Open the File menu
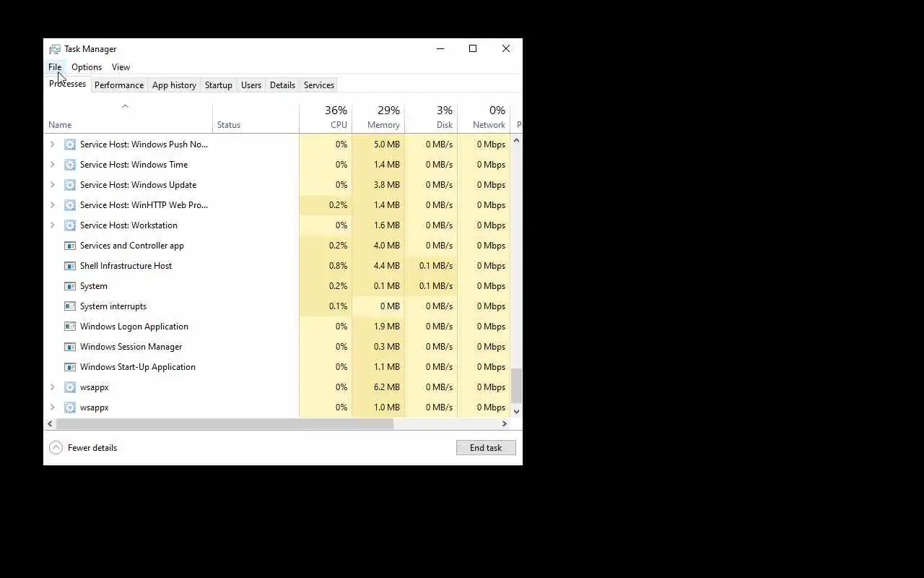 tap(55, 67)
